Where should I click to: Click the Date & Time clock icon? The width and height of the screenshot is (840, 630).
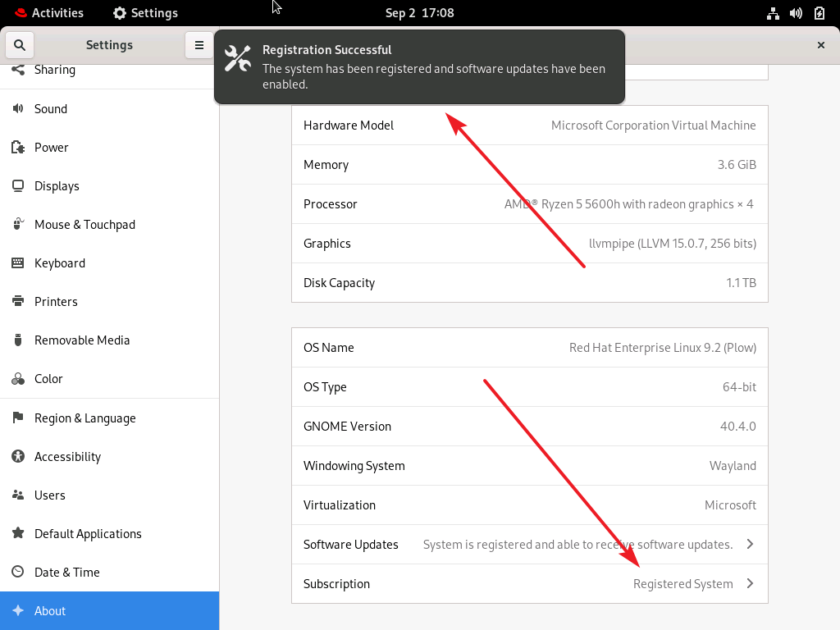pyautogui.click(x=18, y=572)
